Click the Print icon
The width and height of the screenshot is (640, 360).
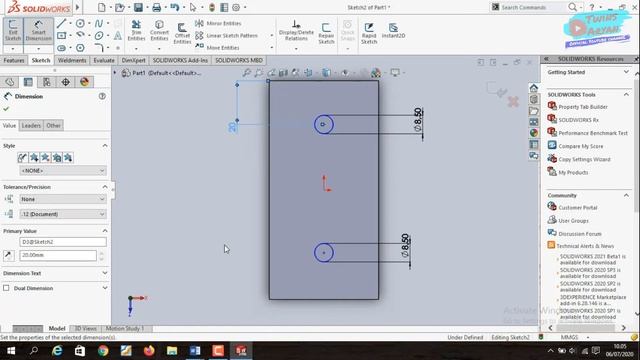(x=156, y=7)
